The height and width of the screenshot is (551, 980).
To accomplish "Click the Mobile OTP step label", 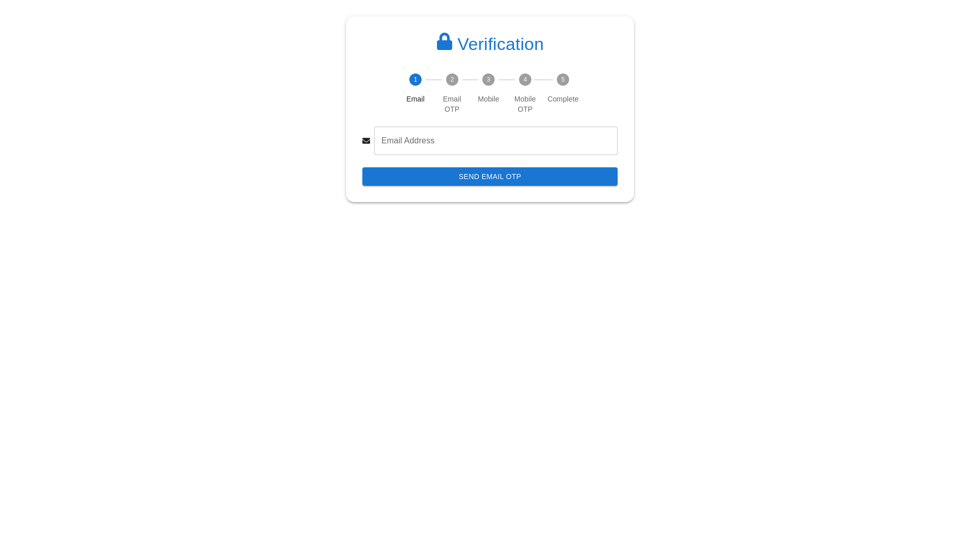I will (525, 104).
